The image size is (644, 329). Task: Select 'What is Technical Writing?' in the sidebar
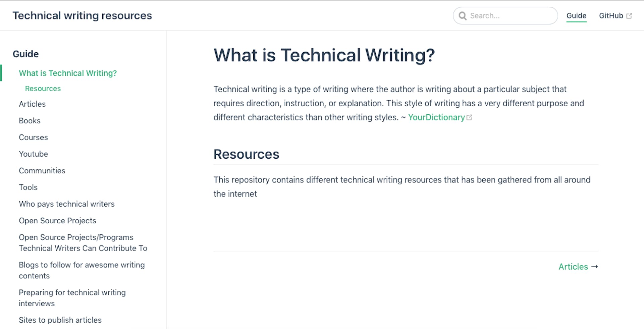point(68,73)
